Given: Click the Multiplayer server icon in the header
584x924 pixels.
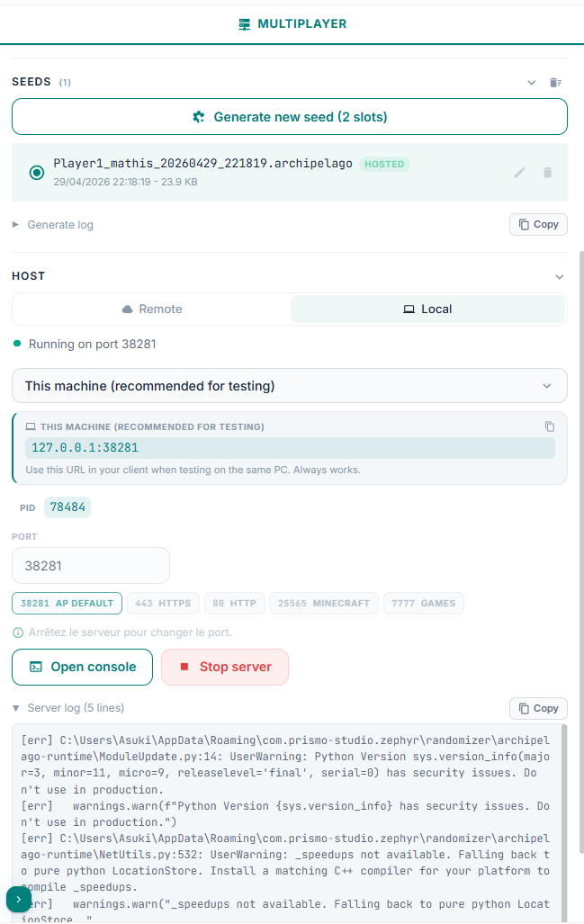Looking at the screenshot, I should pos(244,24).
